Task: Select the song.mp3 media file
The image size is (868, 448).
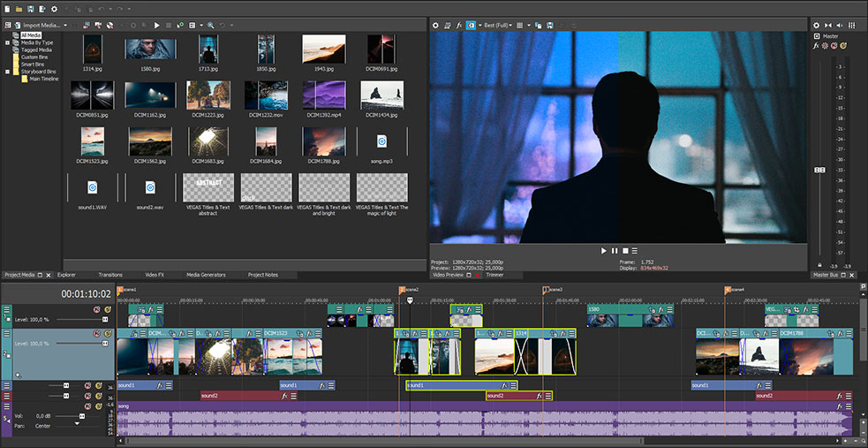Action: 382,141
